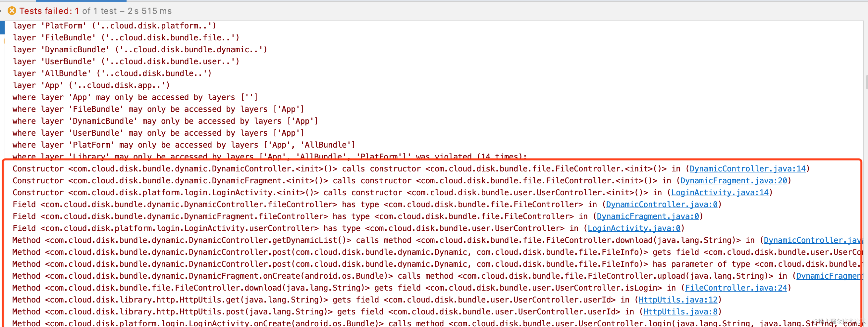Click the line where layer 'UserBundle' may only be accessed
This screenshot has height=327, width=868.
point(158,133)
